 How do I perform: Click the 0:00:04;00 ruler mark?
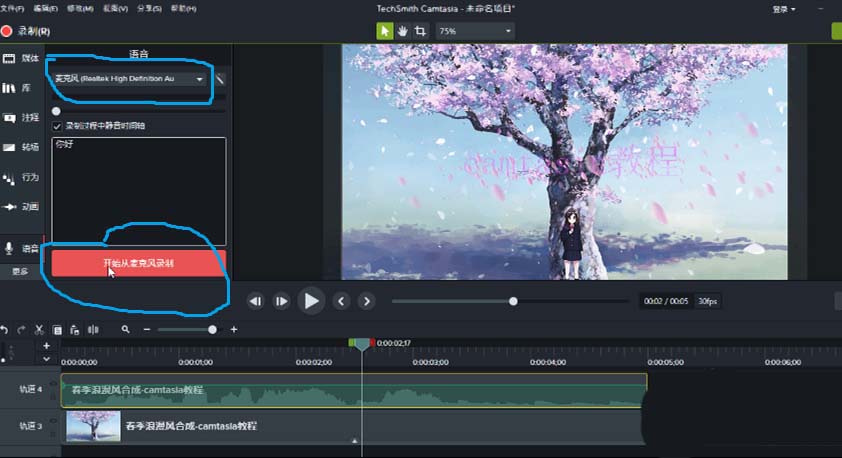[x=548, y=362]
